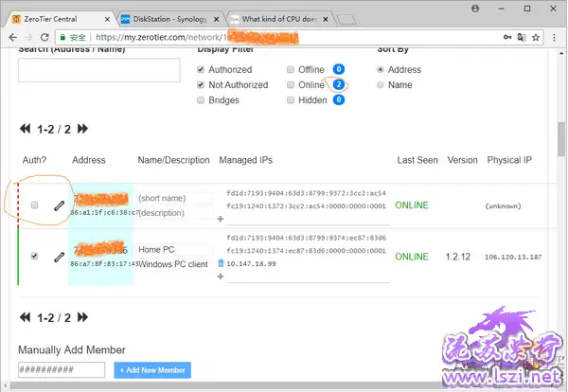Image resolution: width=568 pixels, height=392 pixels.
Task: Reload the page with refresh icon
Action: 44,37
